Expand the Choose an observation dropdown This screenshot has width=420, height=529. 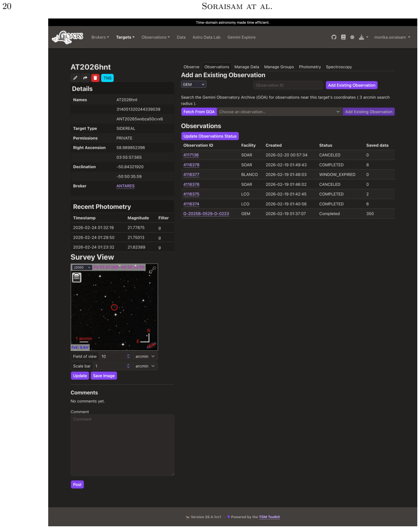280,112
